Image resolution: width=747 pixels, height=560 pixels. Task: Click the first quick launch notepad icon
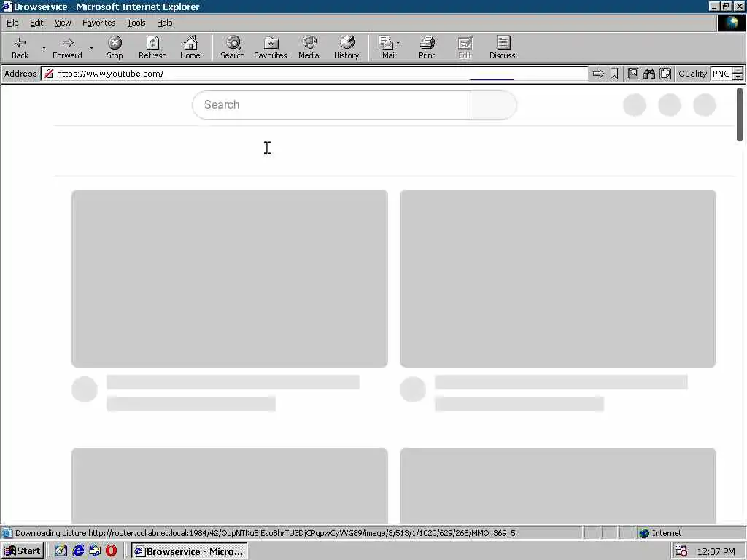tap(61, 551)
